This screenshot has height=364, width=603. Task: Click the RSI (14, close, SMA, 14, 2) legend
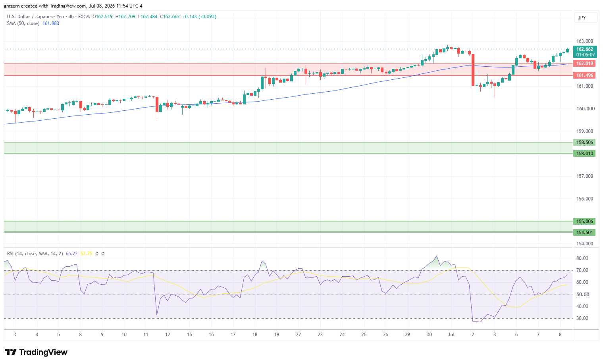(35, 254)
